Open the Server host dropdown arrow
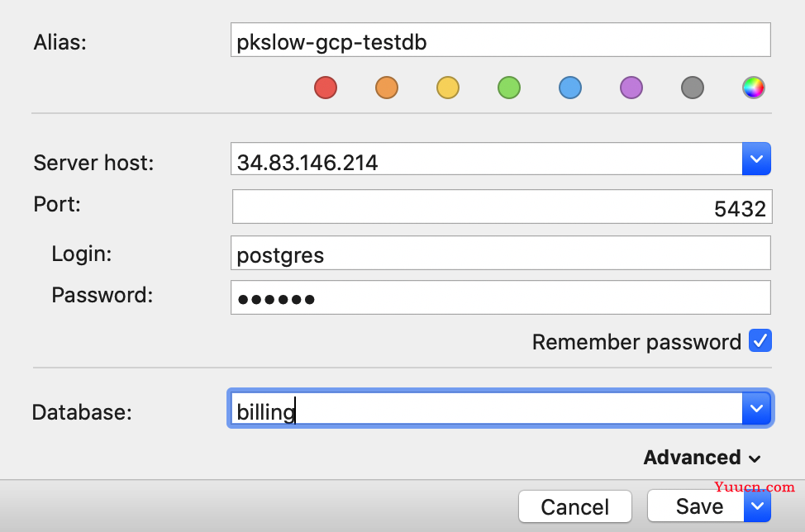 pyautogui.click(x=756, y=159)
